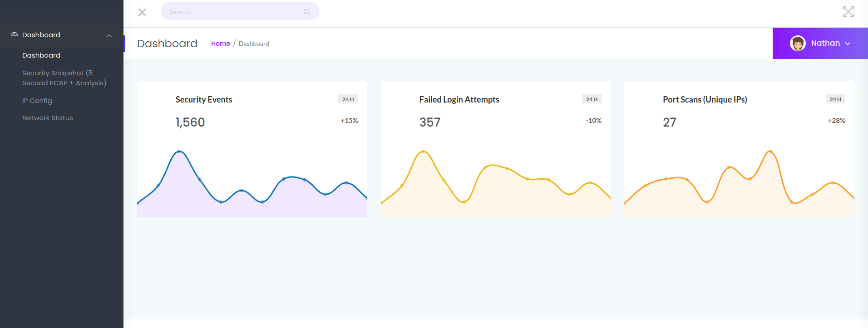Click the X icon to close the sidebar
The image size is (868, 328).
point(142,12)
